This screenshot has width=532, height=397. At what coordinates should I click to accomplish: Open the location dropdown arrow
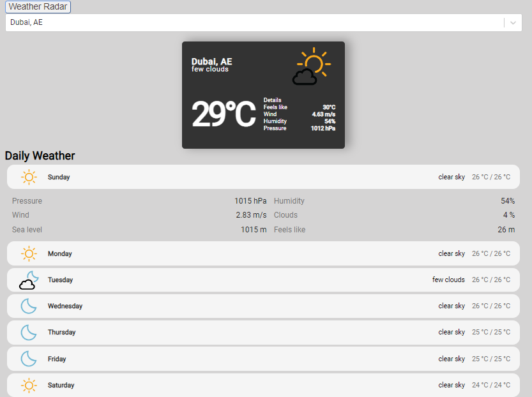tap(513, 22)
